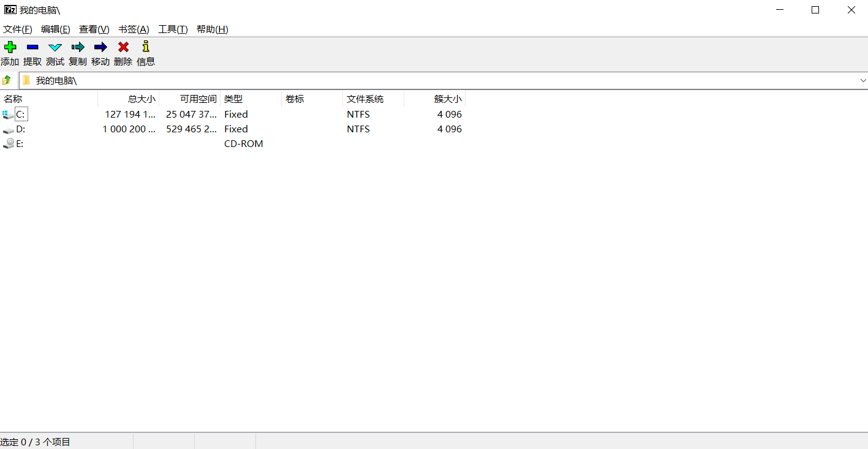Minimize the 7-Zip window
868x449 pixels.
(780, 10)
